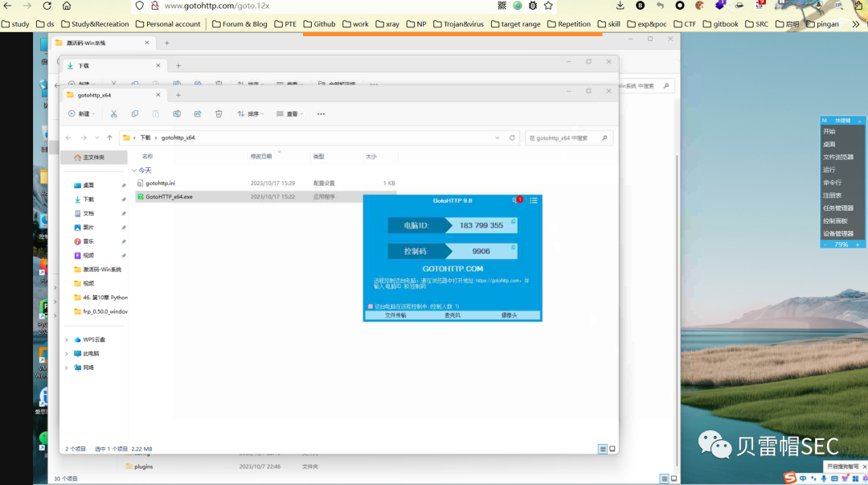Bookmark this page with the star icon
The width and height of the screenshot is (868, 485).
[548, 6]
